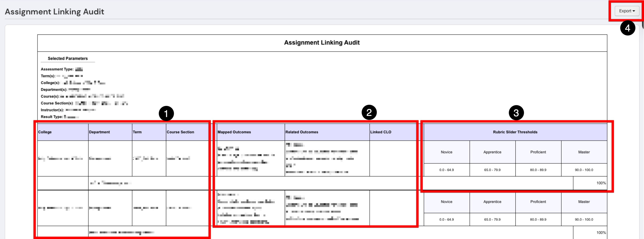644x239 pixels.
Task: Click the Rubric Slider Thresholds header
Action: (515, 132)
